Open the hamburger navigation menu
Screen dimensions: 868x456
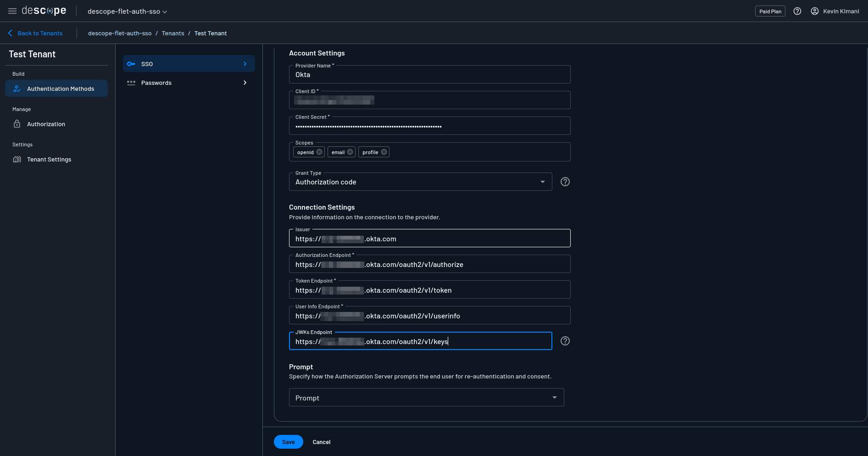[x=12, y=11]
